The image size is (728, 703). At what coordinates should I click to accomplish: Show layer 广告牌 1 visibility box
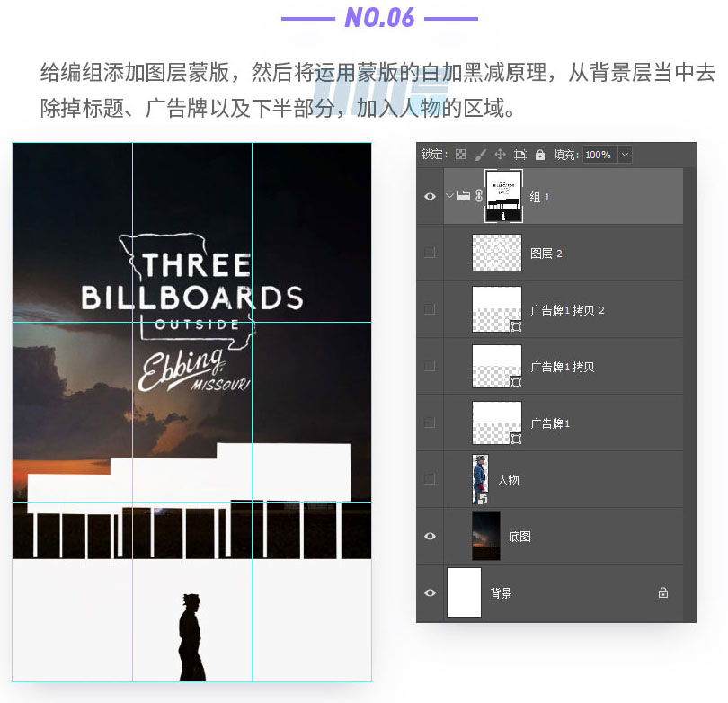click(x=430, y=423)
